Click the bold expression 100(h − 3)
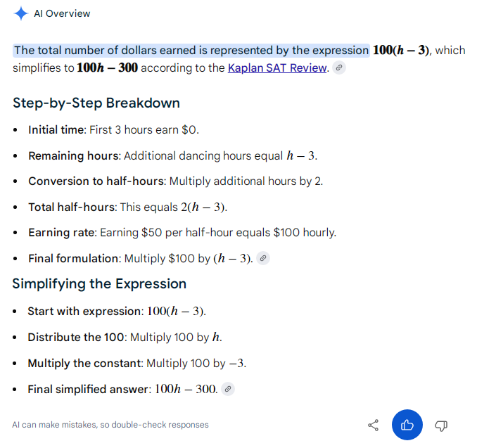Image resolution: width=477 pixels, height=448 pixels. click(401, 50)
